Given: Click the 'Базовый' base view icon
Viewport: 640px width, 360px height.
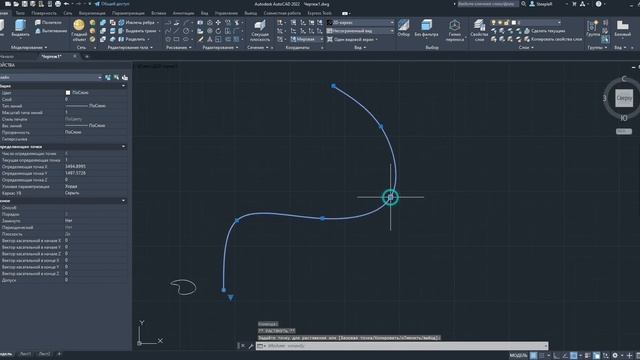Looking at the screenshot, I should (x=622, y=26).
